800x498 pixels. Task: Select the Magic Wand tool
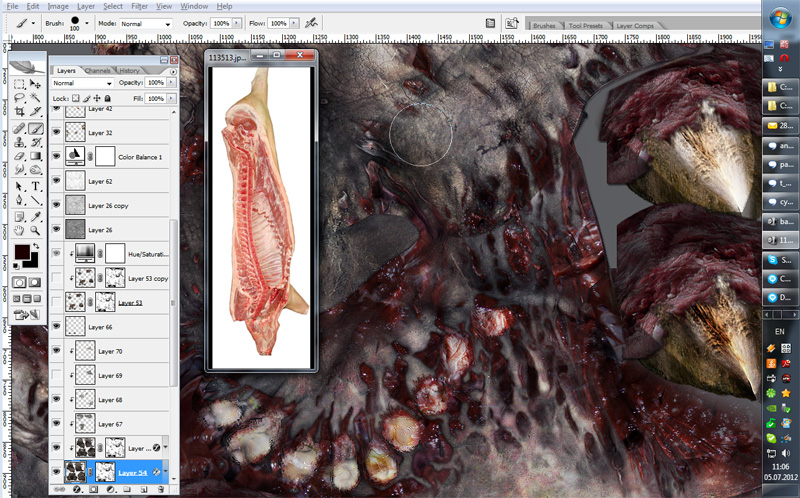(36, 99)
